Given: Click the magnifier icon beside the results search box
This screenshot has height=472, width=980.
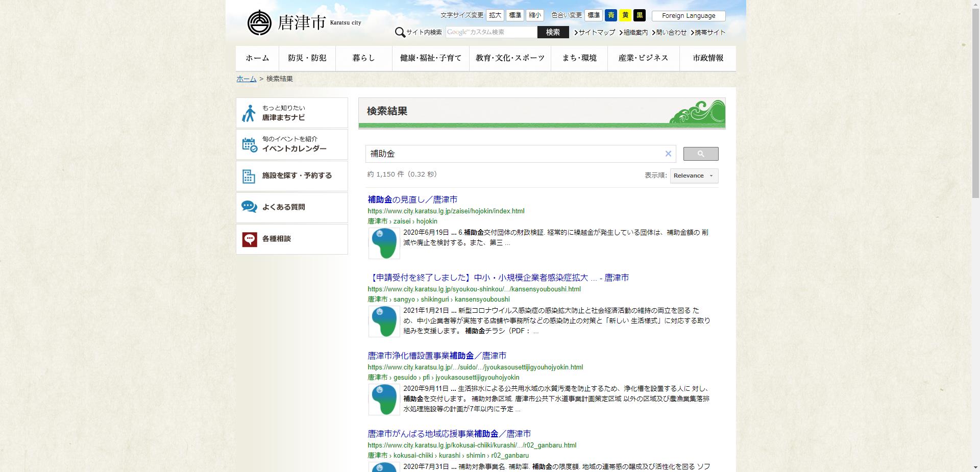Looking at the screenshot, I should [700, 154].
